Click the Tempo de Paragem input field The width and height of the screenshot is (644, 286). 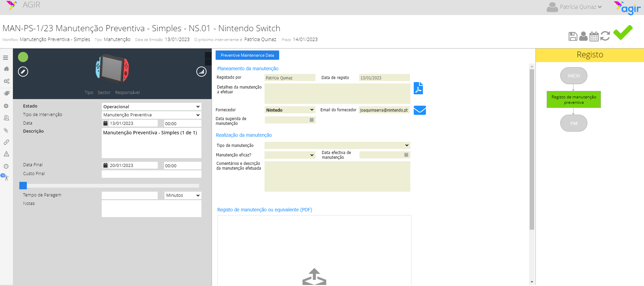[130, 195]
